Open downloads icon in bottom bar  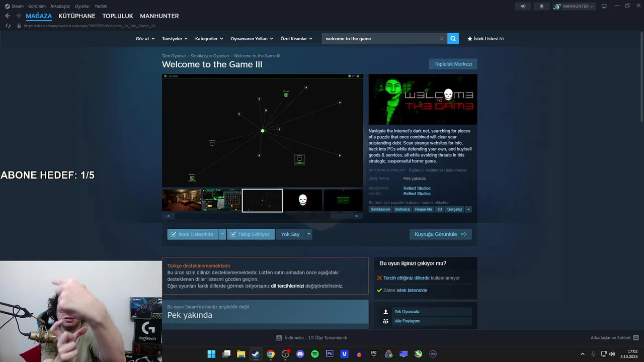[x=279, y=338]
